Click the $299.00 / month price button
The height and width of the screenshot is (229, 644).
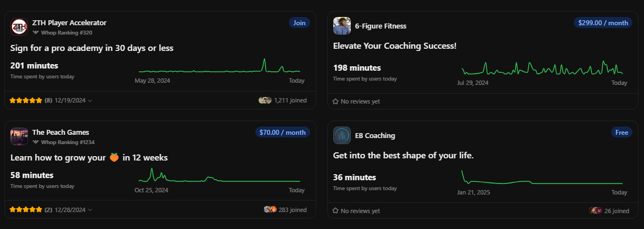tap(603, 23)
